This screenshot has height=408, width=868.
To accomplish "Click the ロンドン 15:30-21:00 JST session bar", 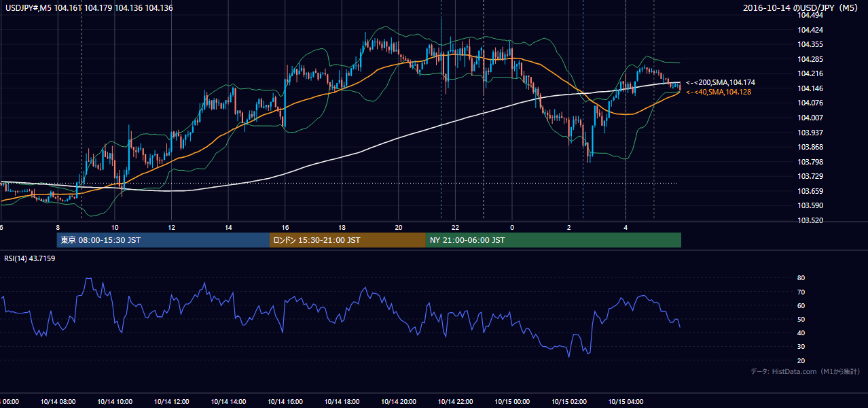I will tap(348, 240).
